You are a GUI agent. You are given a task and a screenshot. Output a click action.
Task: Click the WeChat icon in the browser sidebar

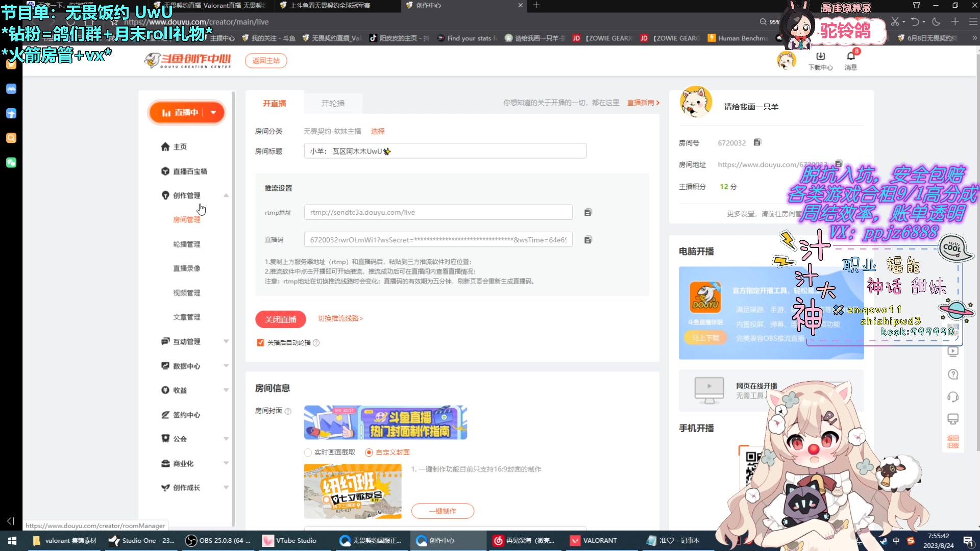(x=11, y=163)
